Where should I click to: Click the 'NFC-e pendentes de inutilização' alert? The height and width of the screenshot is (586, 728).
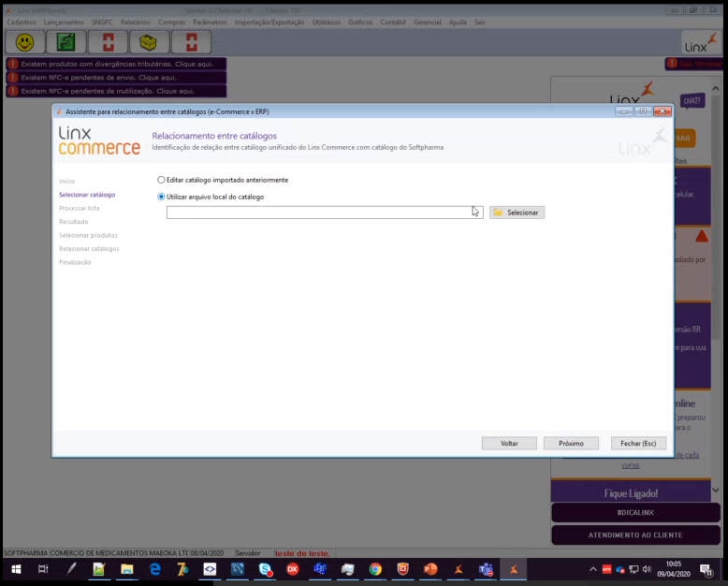[x=117, y=91]
